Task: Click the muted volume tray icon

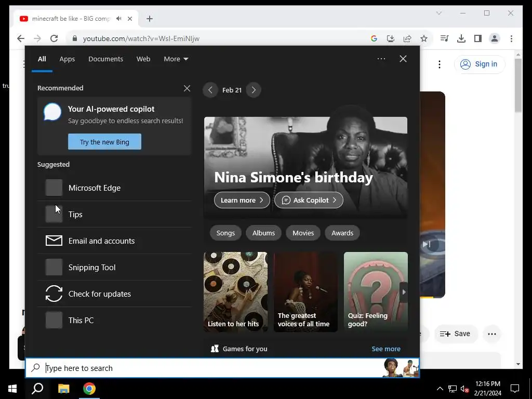Action: pyautogui.click(x=464, y=389)
